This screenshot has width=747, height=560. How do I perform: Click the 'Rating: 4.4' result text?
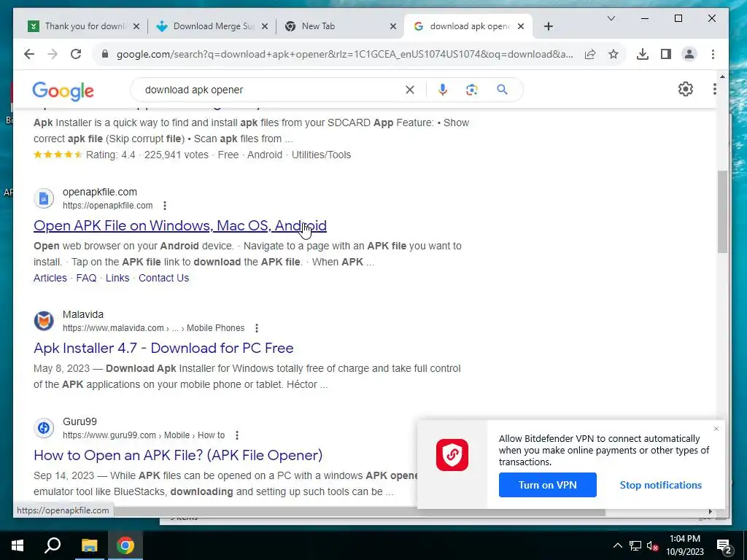[111, 155]
